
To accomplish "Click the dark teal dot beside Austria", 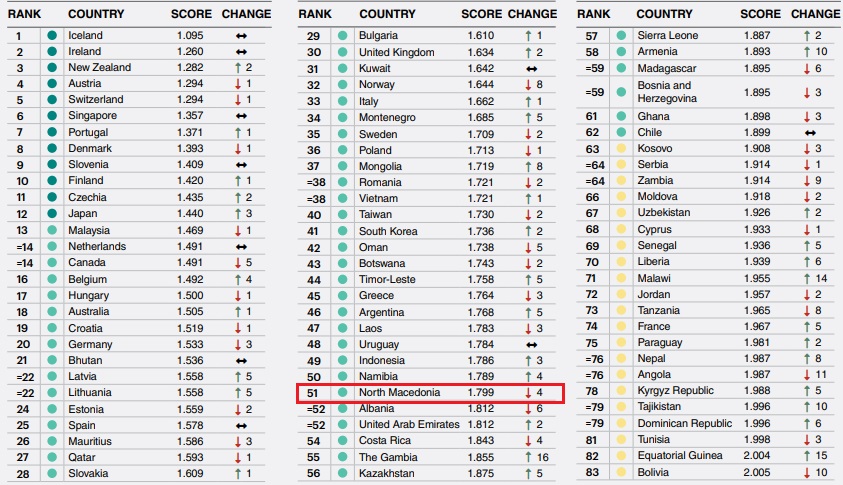I will pos(52,84).
